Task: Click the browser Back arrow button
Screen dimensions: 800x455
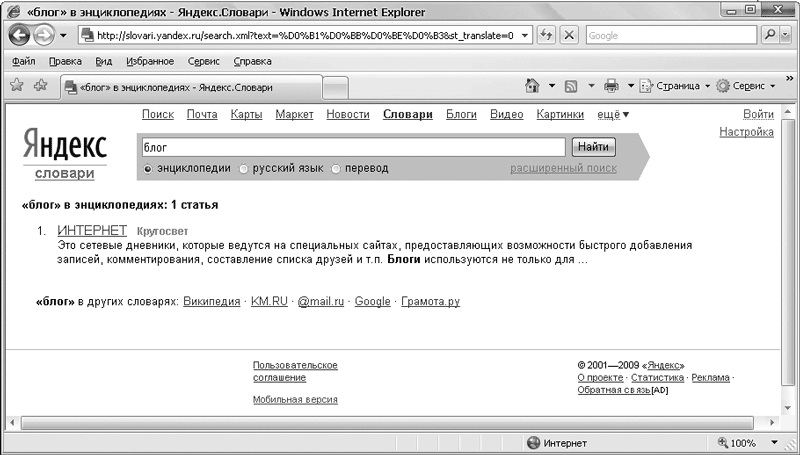Action: [20, 35]
